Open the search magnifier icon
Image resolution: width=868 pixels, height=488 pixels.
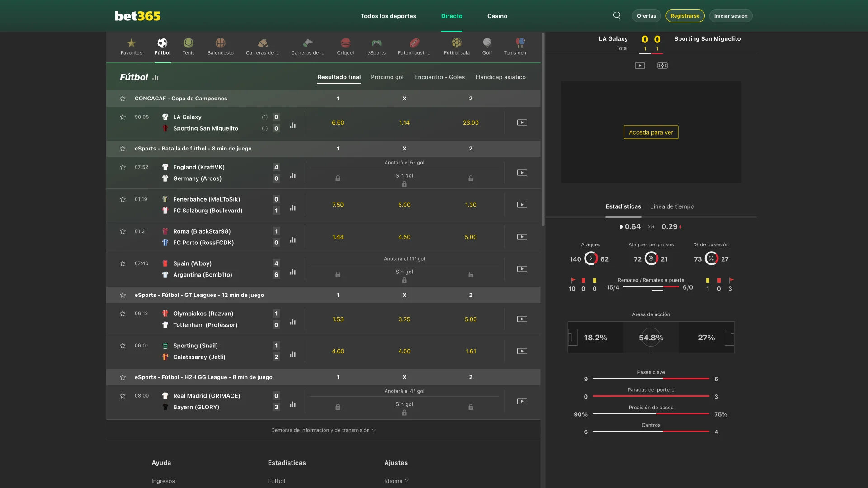[617, 15]
